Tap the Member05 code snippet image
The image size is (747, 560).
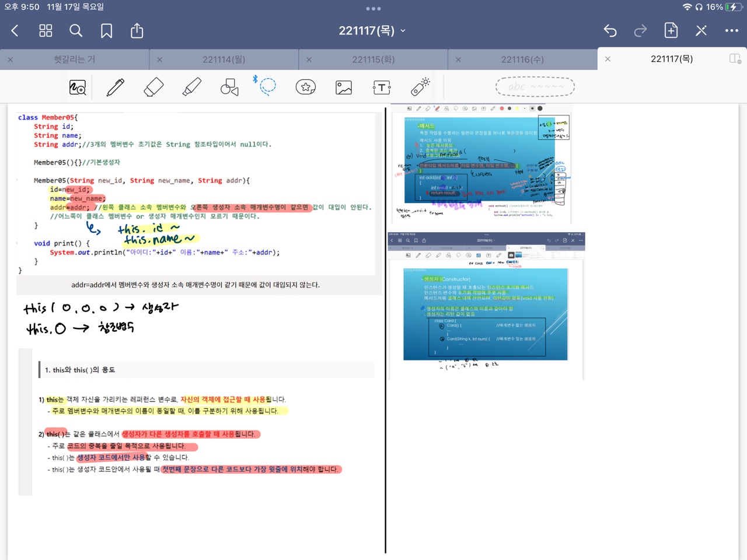tap(196, 194)
